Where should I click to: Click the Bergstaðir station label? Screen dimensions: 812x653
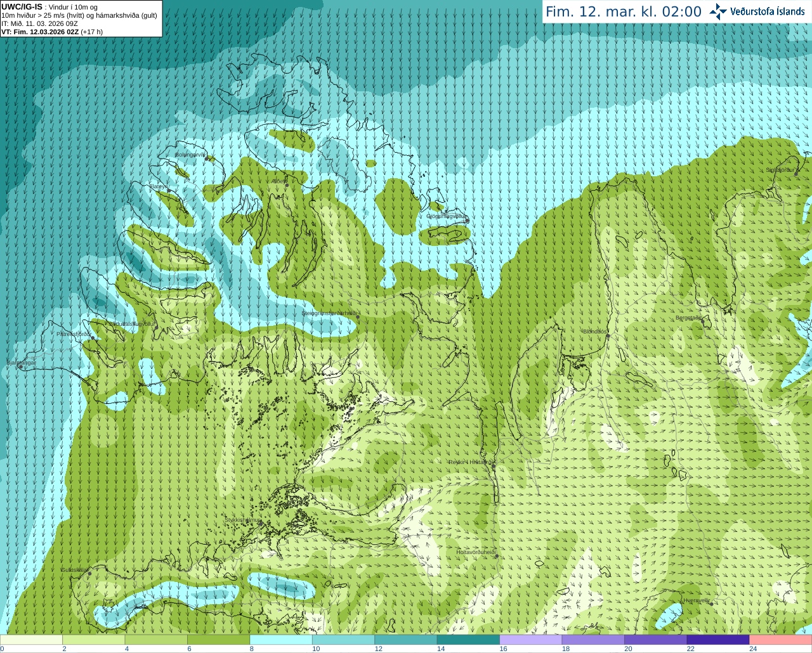tap(688, 318)
